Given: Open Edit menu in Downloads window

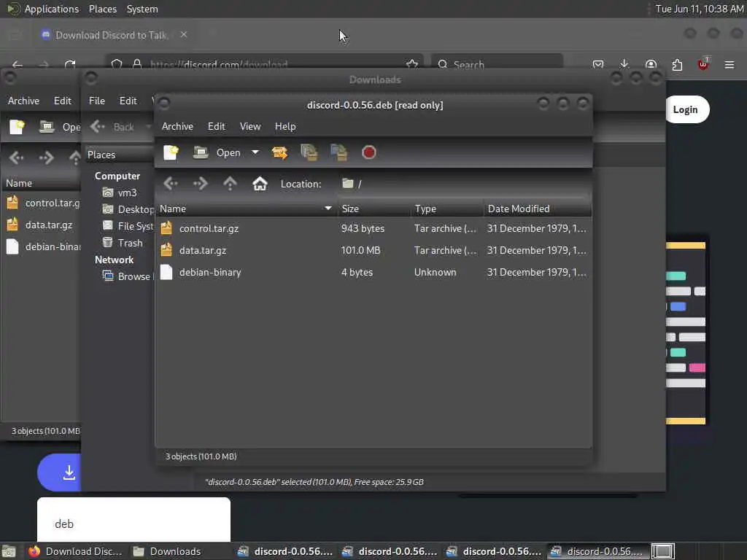Looking at the screenshot, I should [x=128, y=101].
